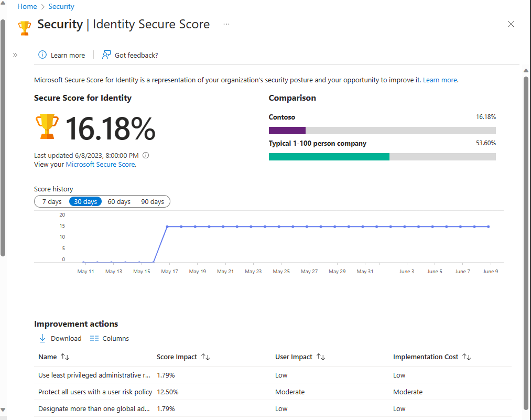The width and height of the screenshot is (531, 420).
Task: Select the 7 days score history option
Action: [x=51, y=201]
